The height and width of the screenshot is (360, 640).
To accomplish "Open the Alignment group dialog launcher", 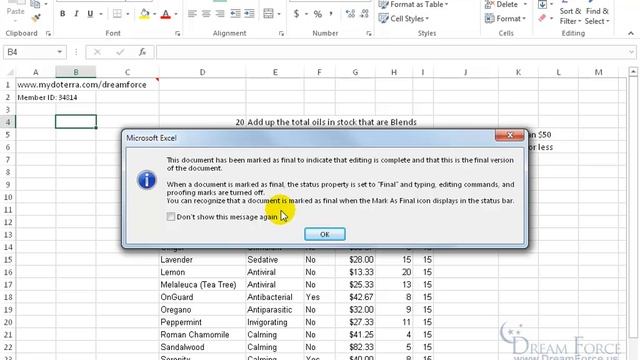I will (x=281, y=33).
